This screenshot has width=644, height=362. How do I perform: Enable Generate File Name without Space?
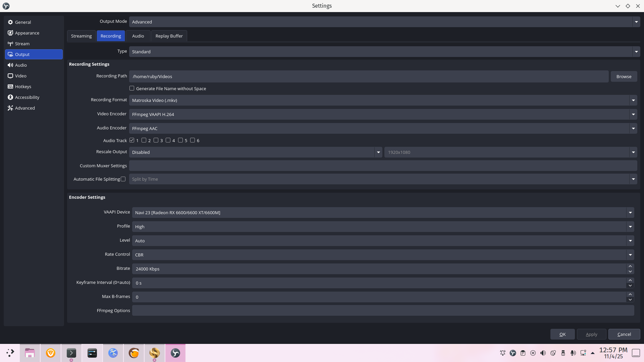click(132, 88)
